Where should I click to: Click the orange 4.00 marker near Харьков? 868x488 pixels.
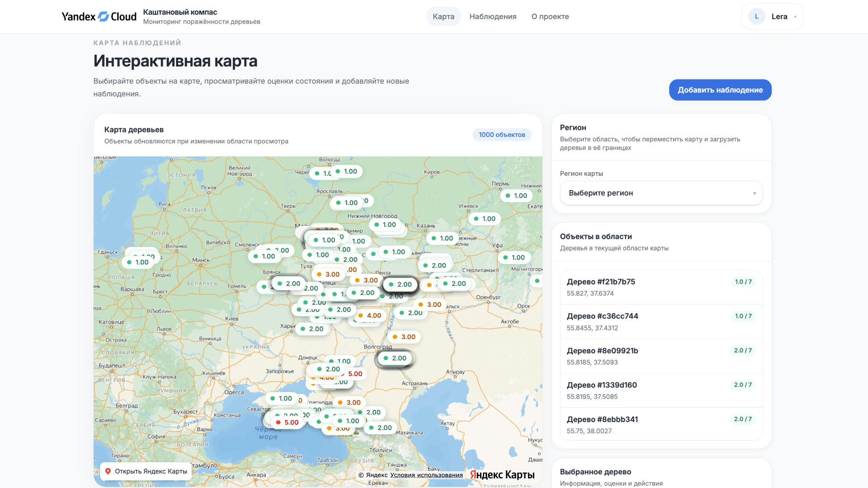[370, 315]
